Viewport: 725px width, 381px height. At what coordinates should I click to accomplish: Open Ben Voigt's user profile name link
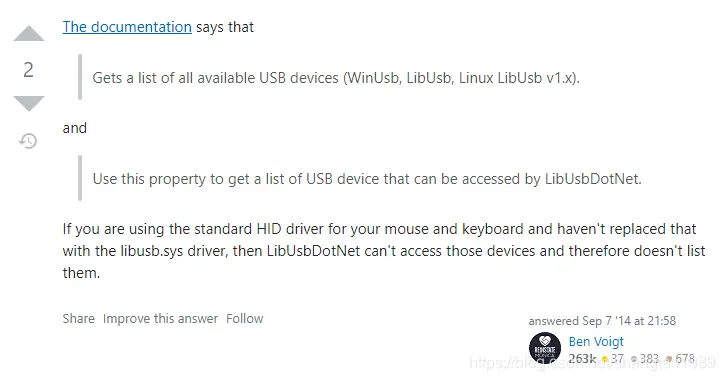[596, 341]
